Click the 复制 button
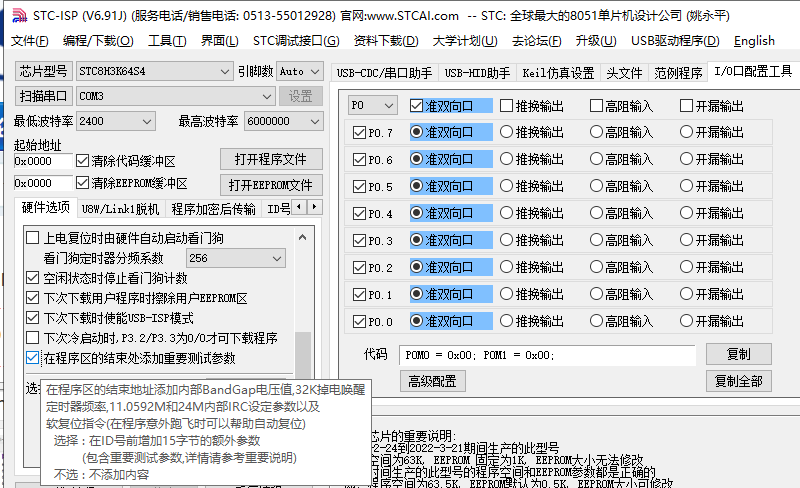800x488 pixels. coord(738,354)
